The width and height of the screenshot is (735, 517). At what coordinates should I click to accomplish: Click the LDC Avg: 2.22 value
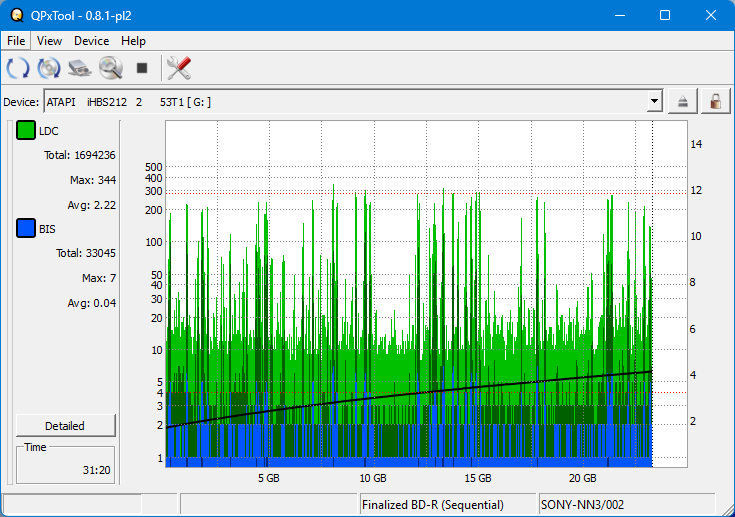(x=91, y=205)
